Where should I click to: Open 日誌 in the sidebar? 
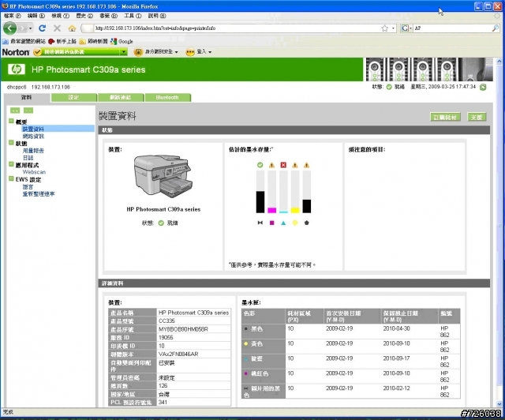(28, 158)
